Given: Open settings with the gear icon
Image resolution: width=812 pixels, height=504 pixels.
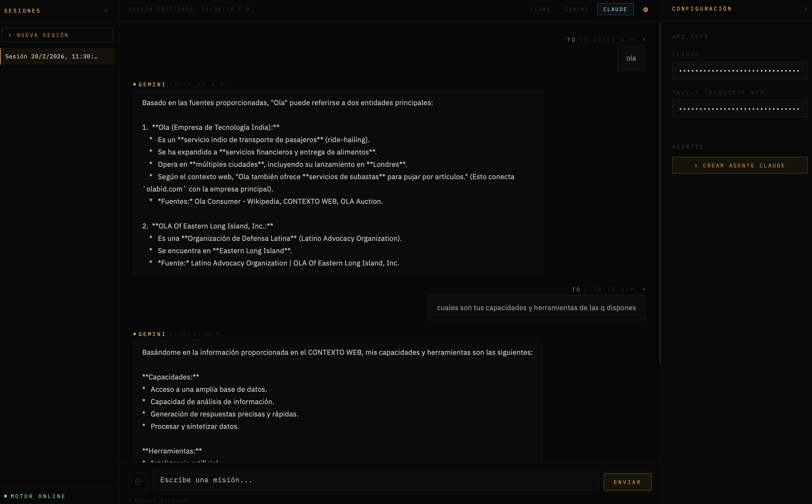Looking at the screenshot, I should pos(646,10).
